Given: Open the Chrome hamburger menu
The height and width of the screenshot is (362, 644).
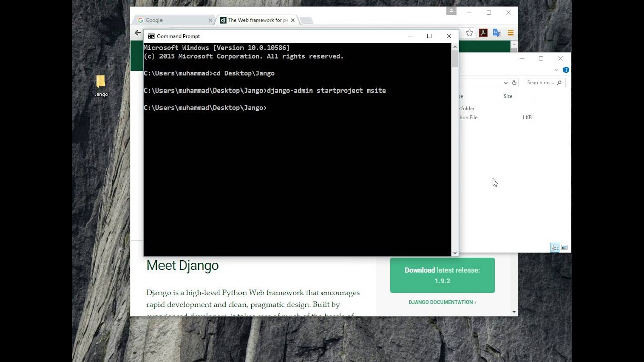Looking at the screenshot, I should 510,33.
